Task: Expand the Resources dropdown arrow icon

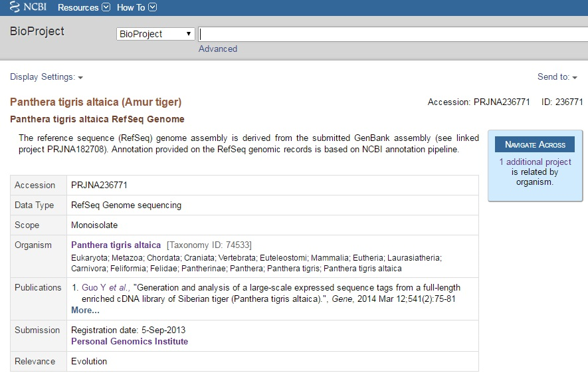Action: point(106,7)
